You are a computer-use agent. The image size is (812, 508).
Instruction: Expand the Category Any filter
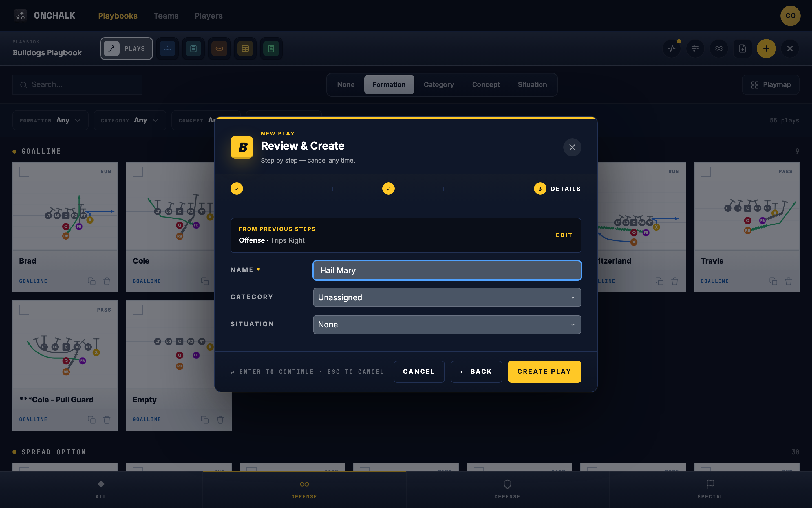pos(130,120)
